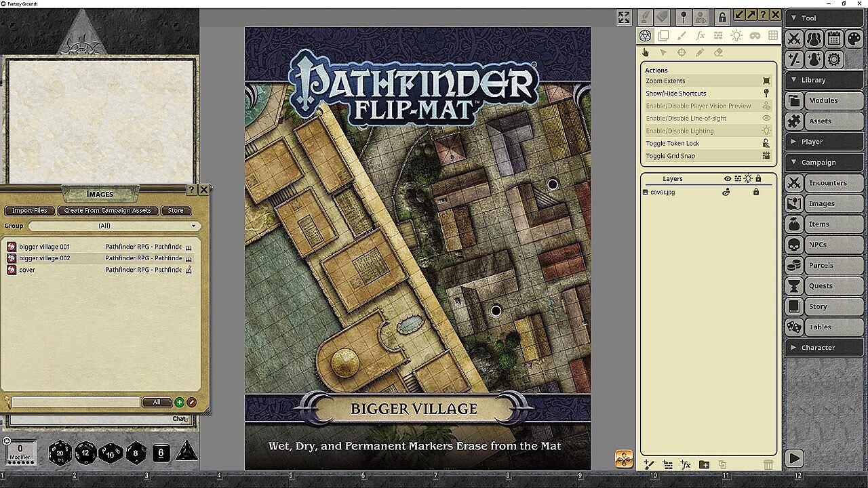Open the person-with-sparkles effects tool
868x488 pixels.
pyautogui.click(x=814, y=59)
